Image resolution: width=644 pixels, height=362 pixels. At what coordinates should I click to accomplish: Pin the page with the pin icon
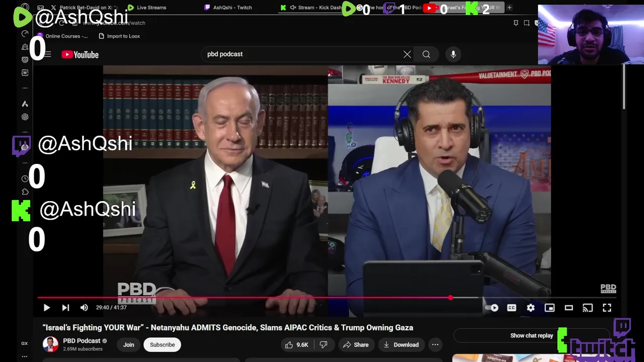pyautogui.click(x=516, y=23)
